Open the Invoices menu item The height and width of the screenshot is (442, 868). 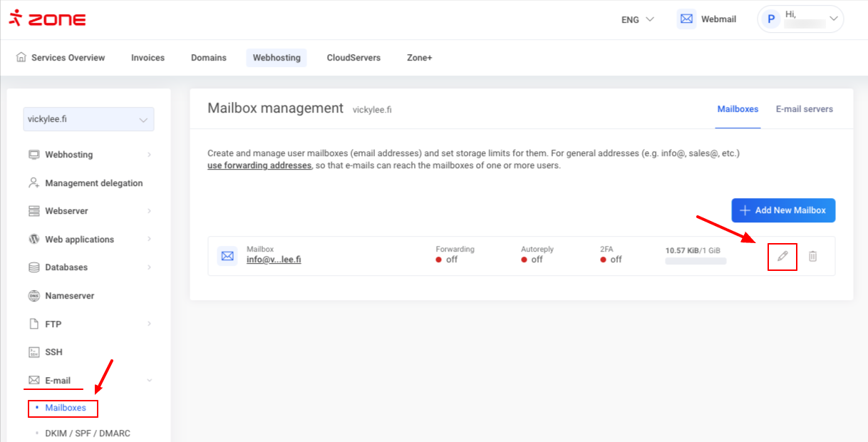click(148, 58)
